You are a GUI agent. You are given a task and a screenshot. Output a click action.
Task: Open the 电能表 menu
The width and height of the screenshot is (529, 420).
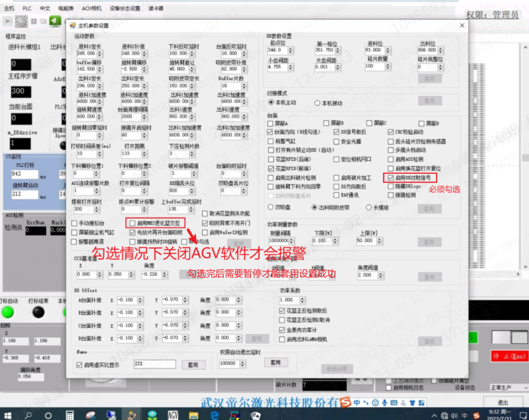66,8
